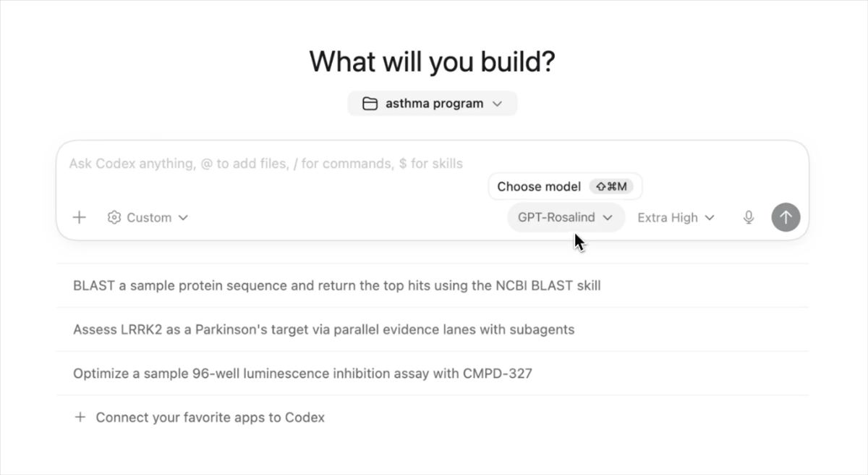868x475 pixels.
Task: Open Connect your favorite apps to Codex
Action: pyautogui.click(x=209, y=417)
